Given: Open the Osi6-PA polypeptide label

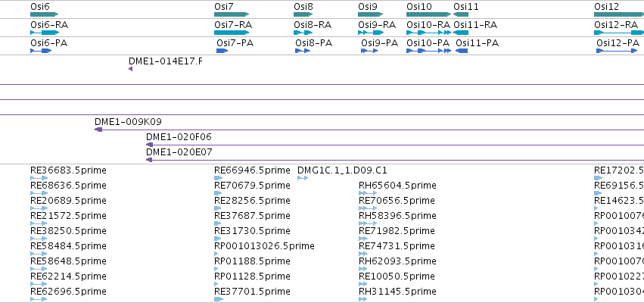Looking at the screenshot, I should point(49,43).
